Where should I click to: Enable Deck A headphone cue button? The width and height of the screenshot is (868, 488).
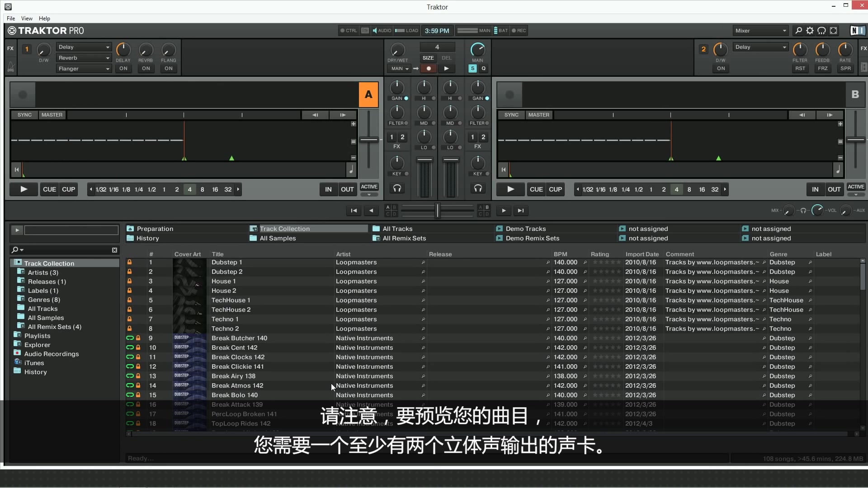coord(397,188)
